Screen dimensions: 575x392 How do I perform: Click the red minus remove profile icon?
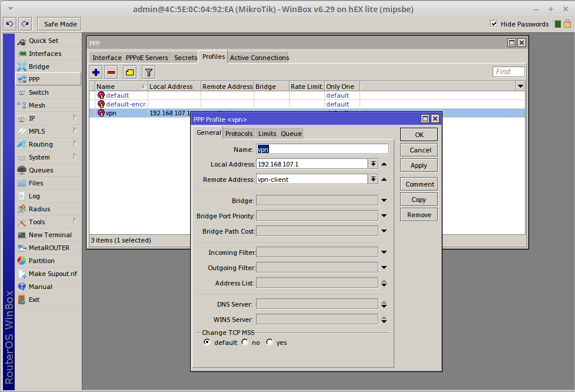pos(111,72)
